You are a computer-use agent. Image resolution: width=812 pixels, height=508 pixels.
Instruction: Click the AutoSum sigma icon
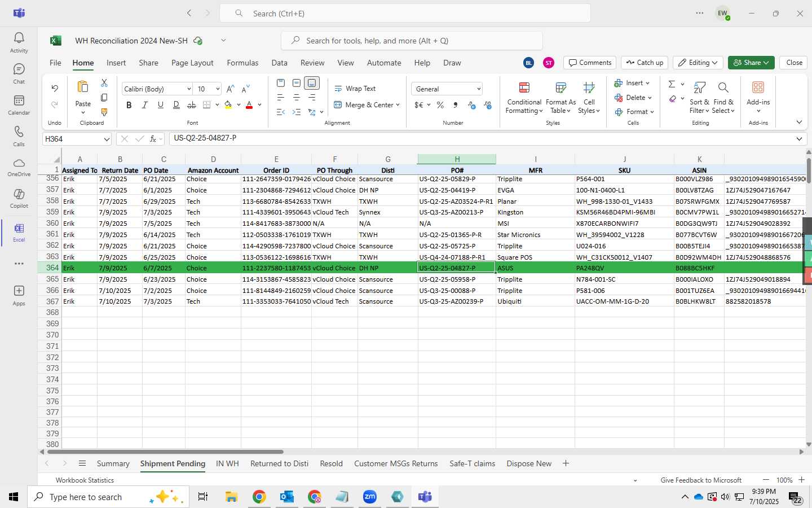coord(672,84)
